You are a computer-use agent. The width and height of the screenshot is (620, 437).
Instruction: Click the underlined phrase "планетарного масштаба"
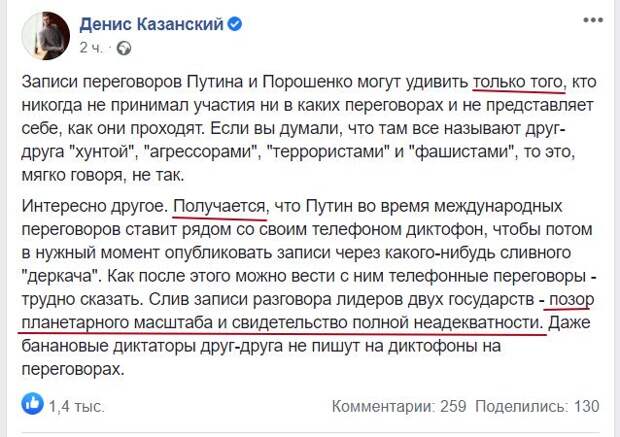tap(117, 323)
